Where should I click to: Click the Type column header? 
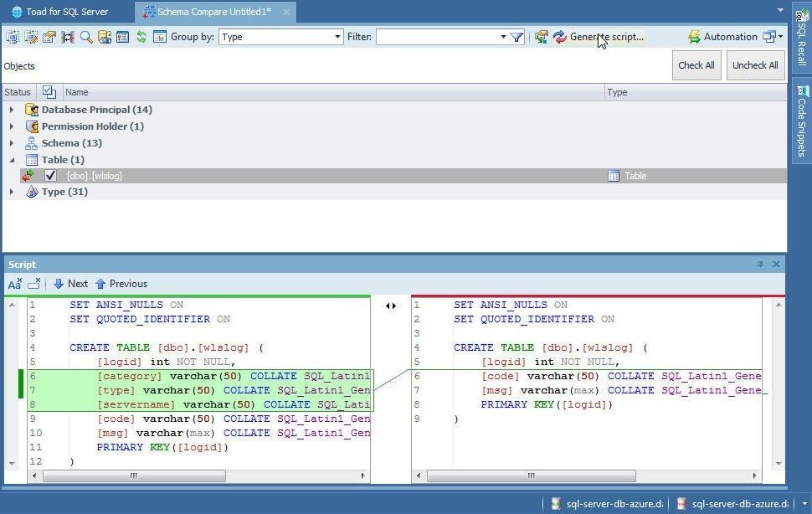[x=696, y=92]
